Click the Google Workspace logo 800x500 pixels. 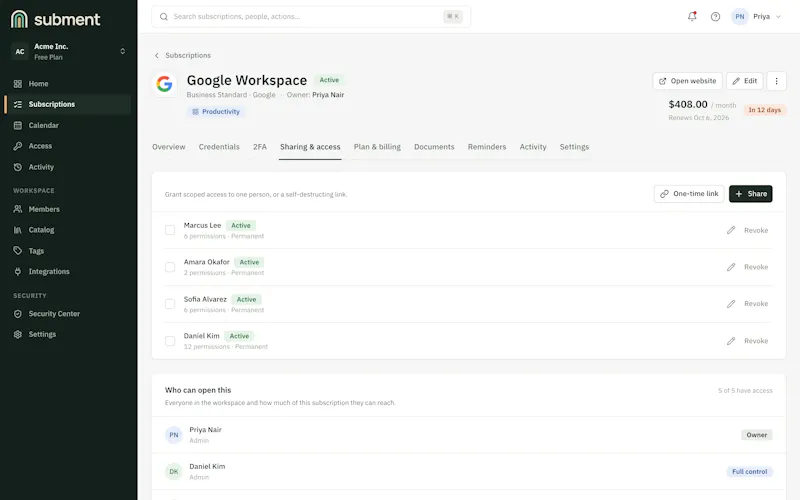[x=164, y=84]
